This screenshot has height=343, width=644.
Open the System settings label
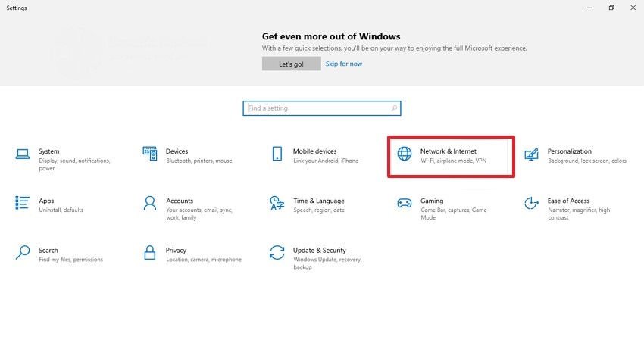(x=49, y=151)
